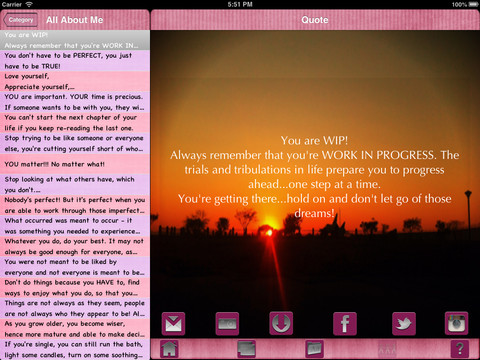This screenshot has width=480, height=360.
Task: Select 'Don't do things because you HAVE to' quote
Action: pyautogui.click(x=75, y=288)
